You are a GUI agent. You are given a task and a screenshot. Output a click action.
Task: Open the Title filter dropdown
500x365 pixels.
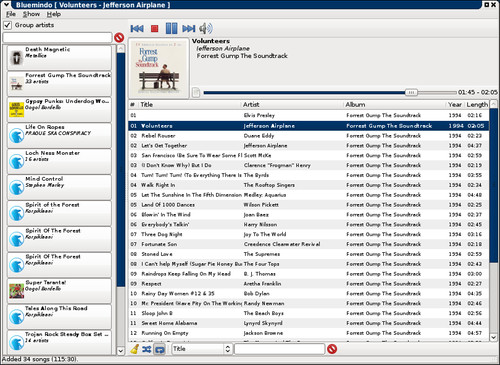click(x=202, y=349)
